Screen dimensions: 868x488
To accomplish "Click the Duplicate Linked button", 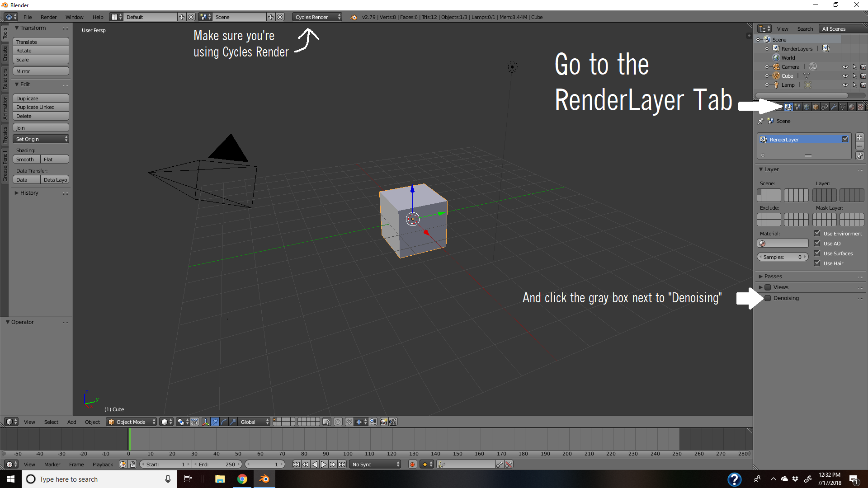I will coord(41,107).
